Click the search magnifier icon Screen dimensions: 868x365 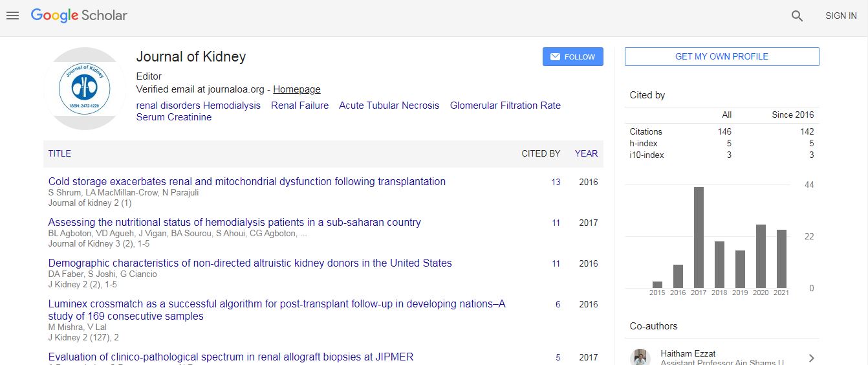click(x=797, y=16)
